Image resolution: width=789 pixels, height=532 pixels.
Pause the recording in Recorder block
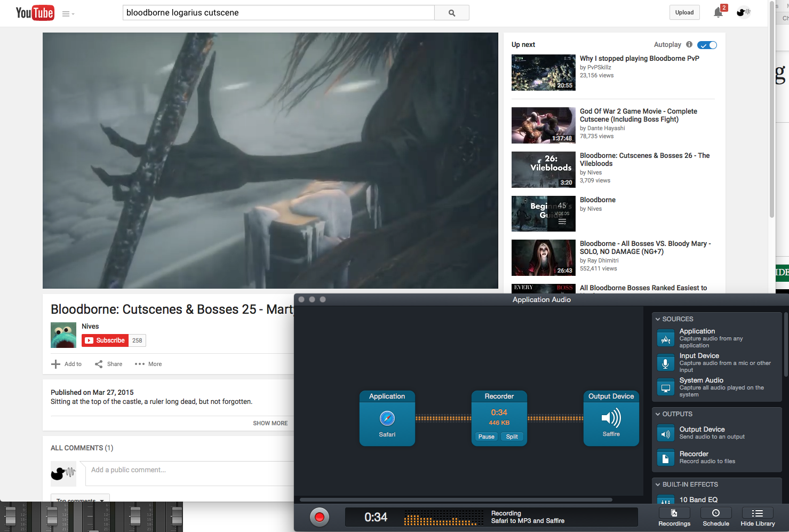tap(486, 436)
